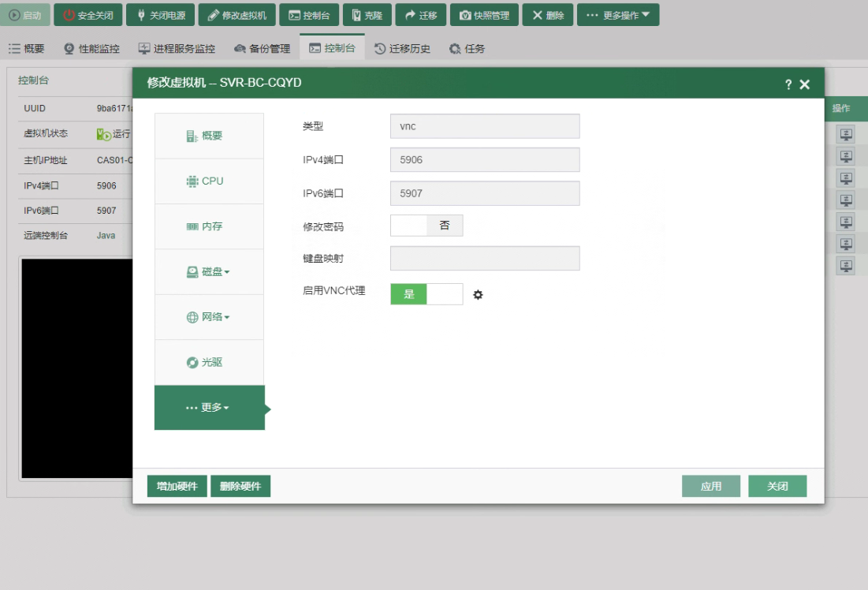The width and height of the screenshot is (868, 590).
Task: Click the IPv6端口 field showing 5907
Action: click(485, 193)
